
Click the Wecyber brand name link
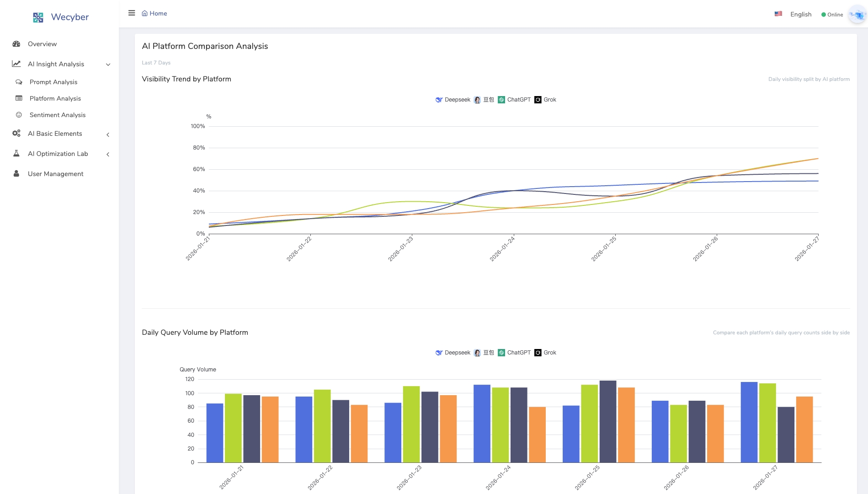tap(70, 17)
